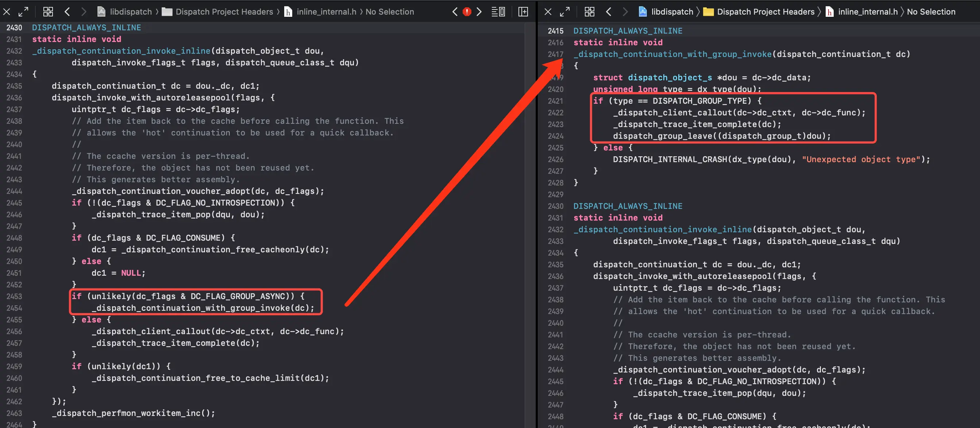Open libdispatch breadcrumb in left jump bar
Screen dimensions: 980x428
(131, 12)
